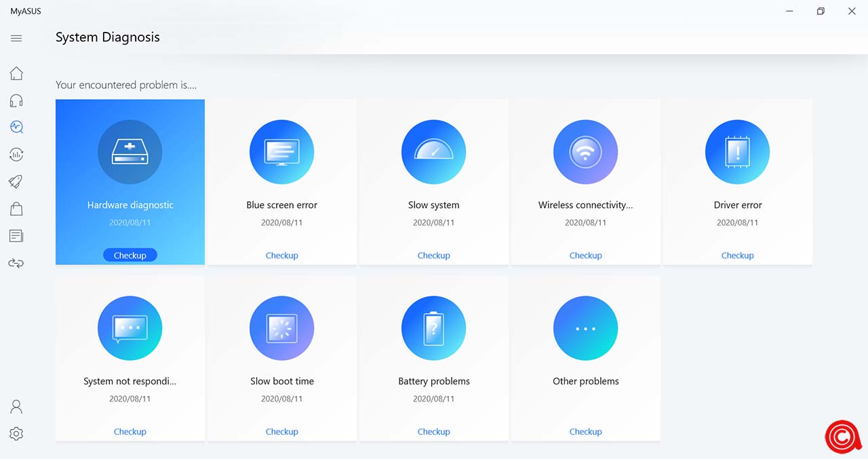
Task: Open the update chart icon in sidebar
Action: tap(16, 155)
